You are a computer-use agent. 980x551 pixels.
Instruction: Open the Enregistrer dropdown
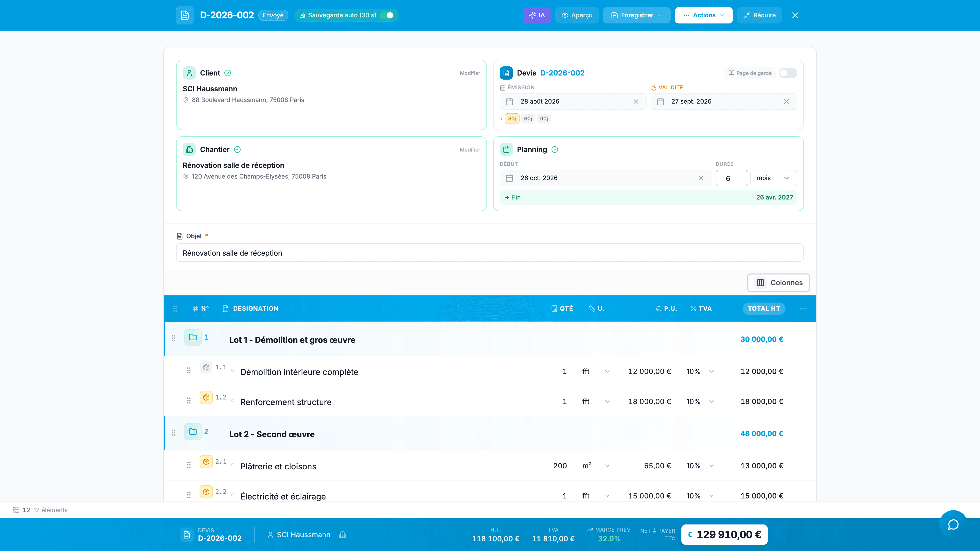[636, 15]
